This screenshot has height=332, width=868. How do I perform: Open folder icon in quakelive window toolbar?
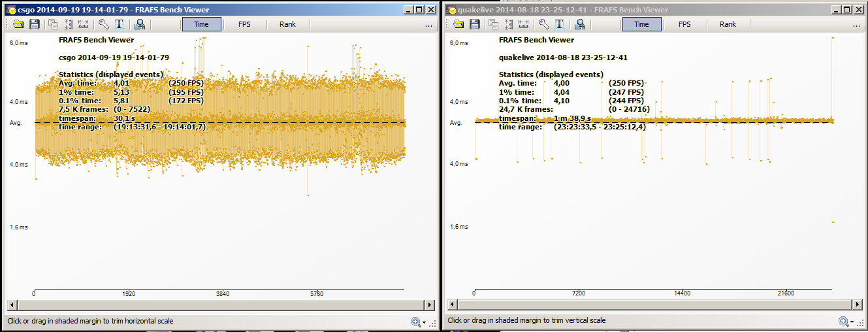coord(458,24)
